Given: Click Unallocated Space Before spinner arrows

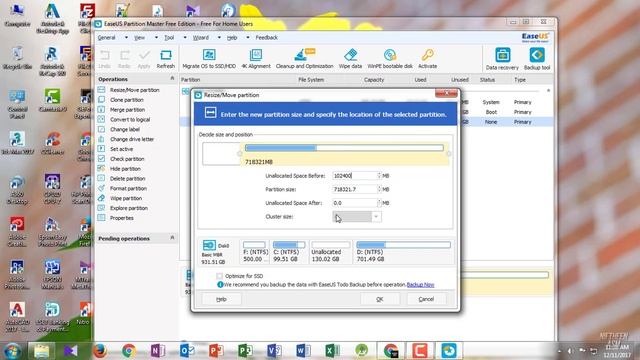Looking at the screenshot, I should [x=379, y=176].
